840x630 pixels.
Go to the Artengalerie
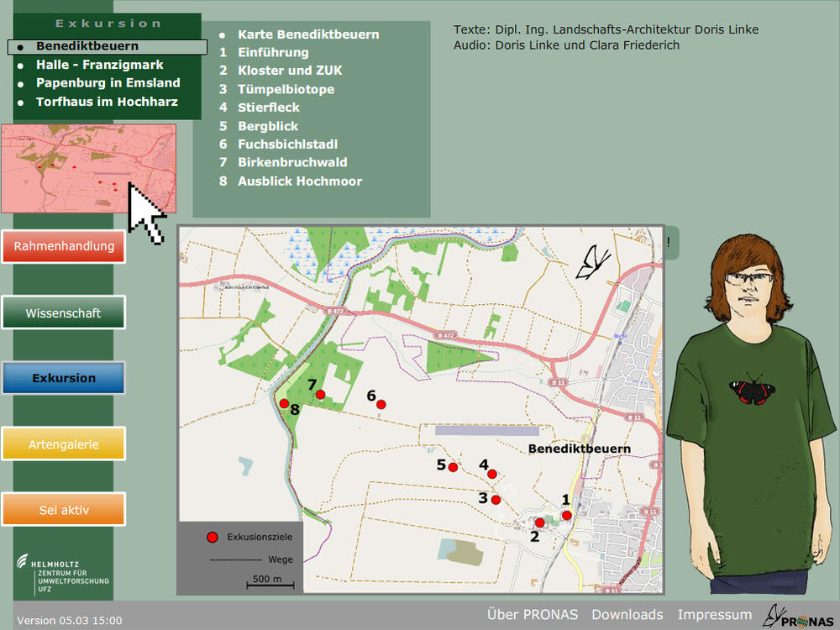[x=64, y=444]
